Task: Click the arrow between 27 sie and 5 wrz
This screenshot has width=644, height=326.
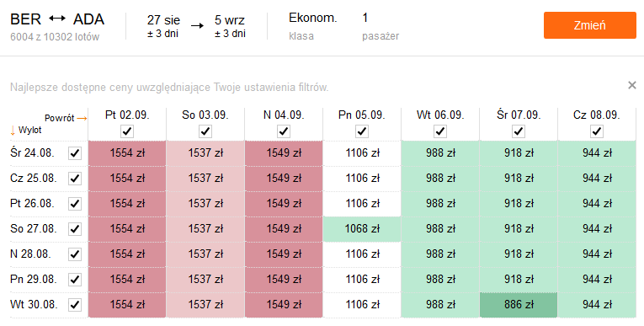Action: click(197, 26)
